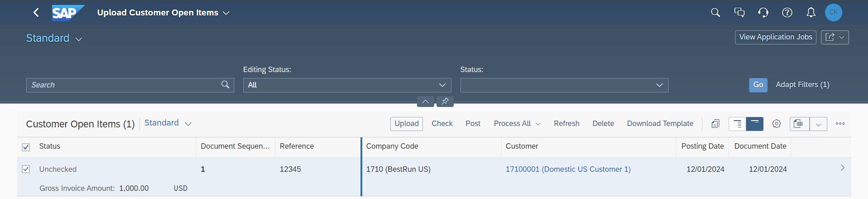Open the shell search icon

click(715, 13)
